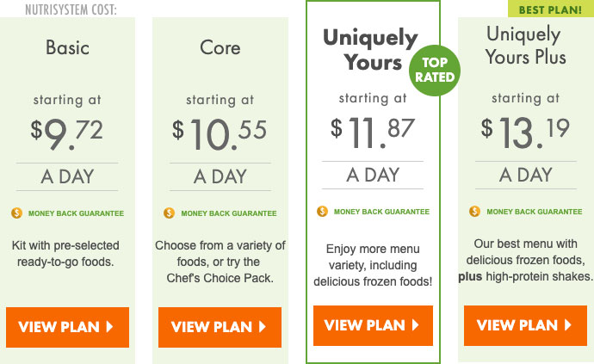Click Core plan Money Back Guarantee text
This screenshot has width=594, height=364.
(229, 213)
